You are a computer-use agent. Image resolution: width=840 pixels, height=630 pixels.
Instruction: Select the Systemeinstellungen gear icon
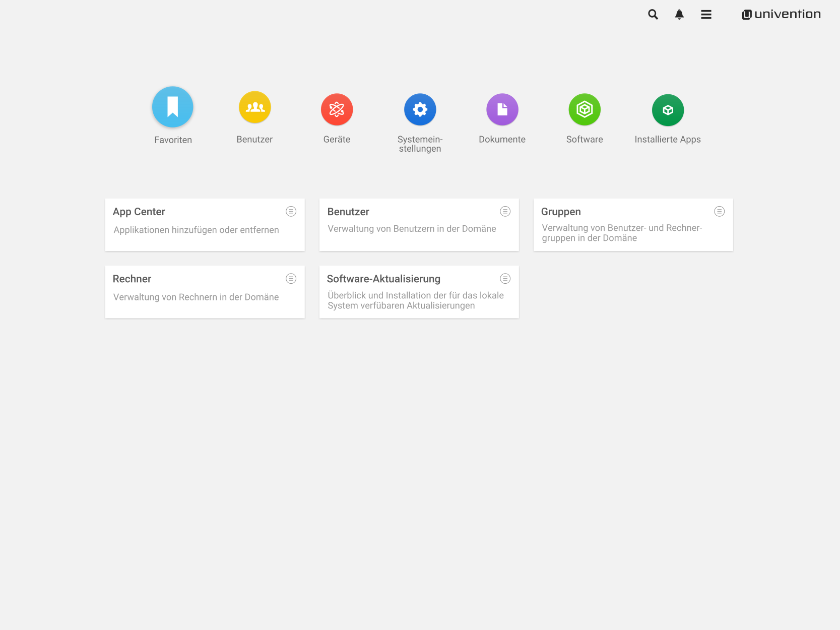point(420,109)
